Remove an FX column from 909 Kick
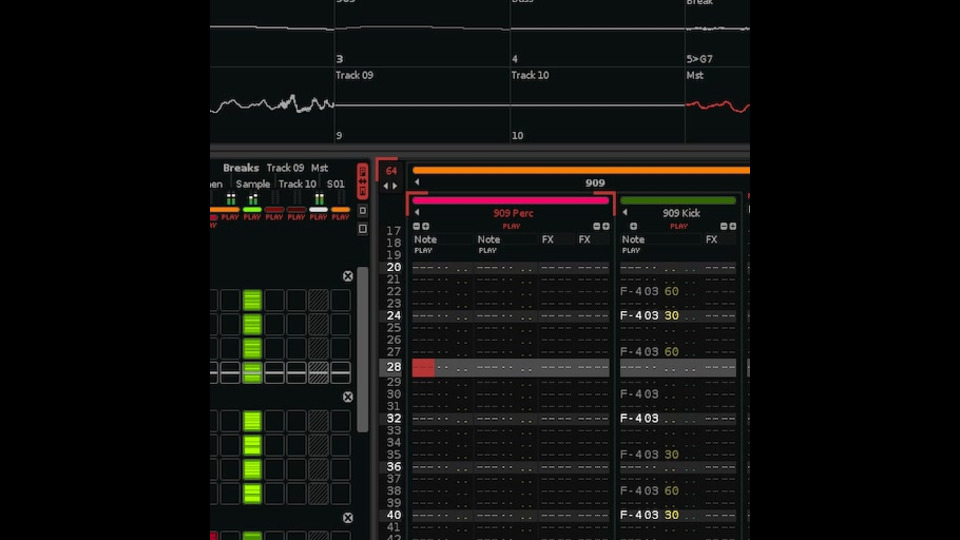 [x=724, y=227]
